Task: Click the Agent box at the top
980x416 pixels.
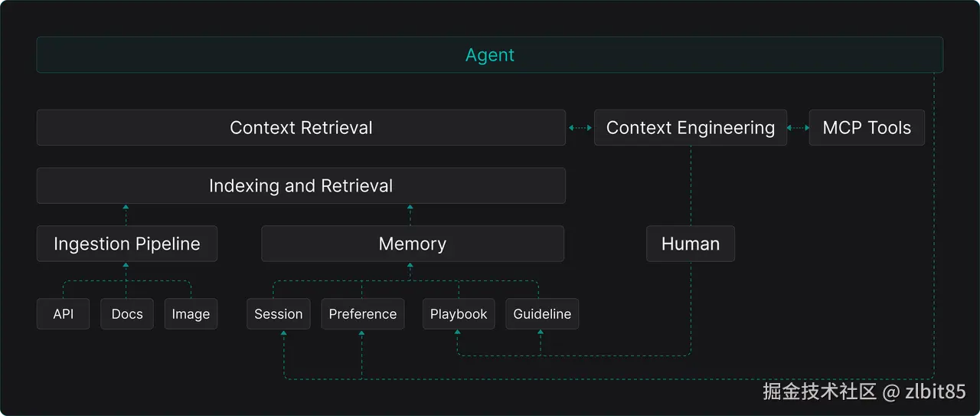Action: pyautogui.click(x=490, y=55)
